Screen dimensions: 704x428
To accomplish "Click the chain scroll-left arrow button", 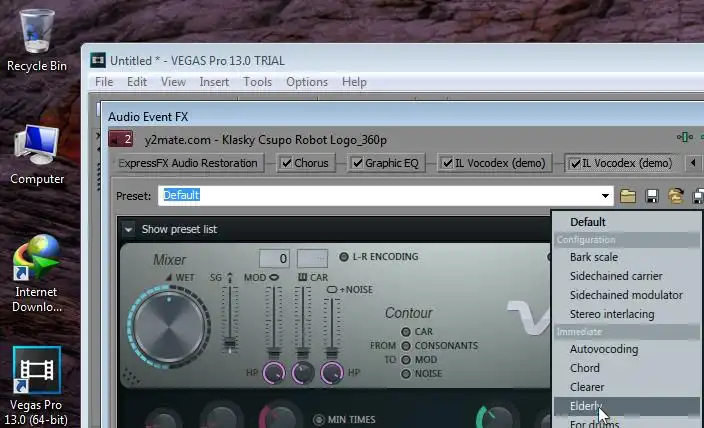I will pyautogui.click(x=693, y=163).
